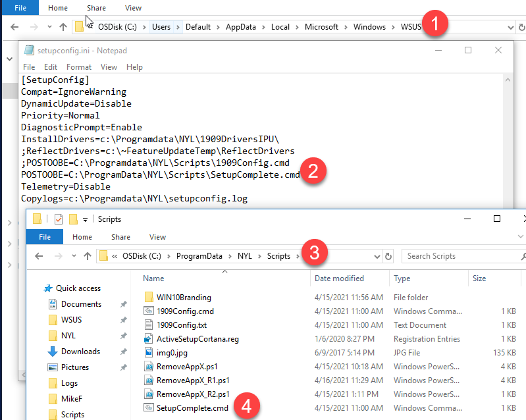Image resolution: width=526 pixels, height=420 pixels.
Task: Click AppData breadcrumb in address bar
Action: (240, 27)
